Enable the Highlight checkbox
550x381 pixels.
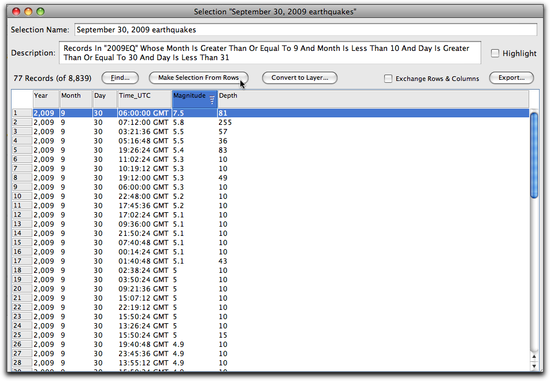[x=495, y=53]
